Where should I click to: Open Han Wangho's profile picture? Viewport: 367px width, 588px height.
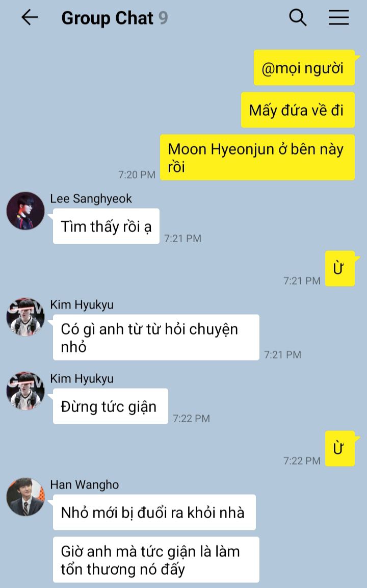tap(25, 497)
